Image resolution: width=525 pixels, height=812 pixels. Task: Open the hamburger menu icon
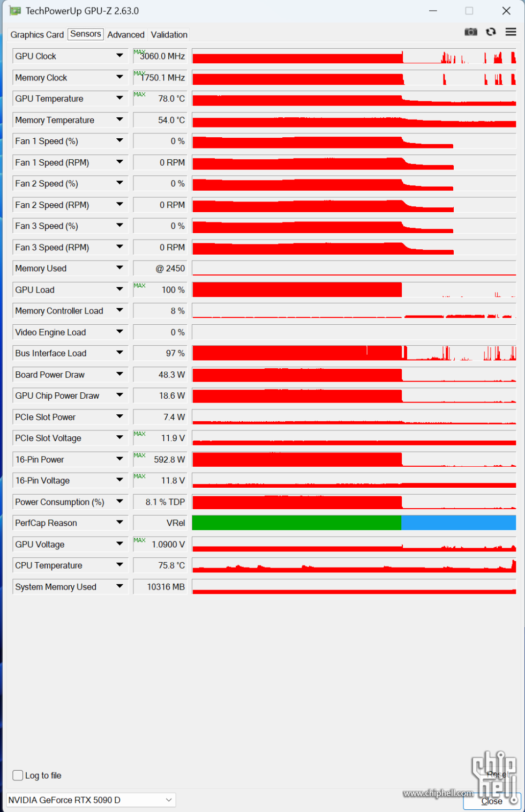pos(511,32)
